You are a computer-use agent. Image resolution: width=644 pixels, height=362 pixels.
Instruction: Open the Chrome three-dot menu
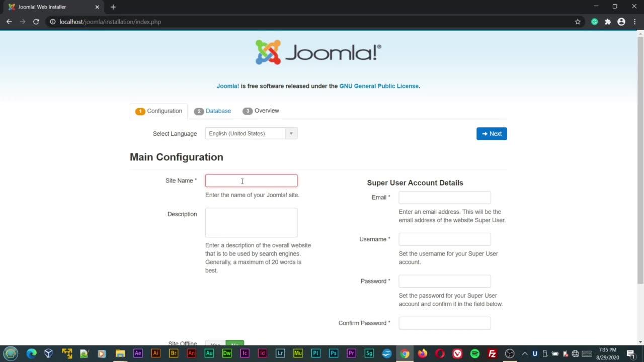click(x=635, y=22)
